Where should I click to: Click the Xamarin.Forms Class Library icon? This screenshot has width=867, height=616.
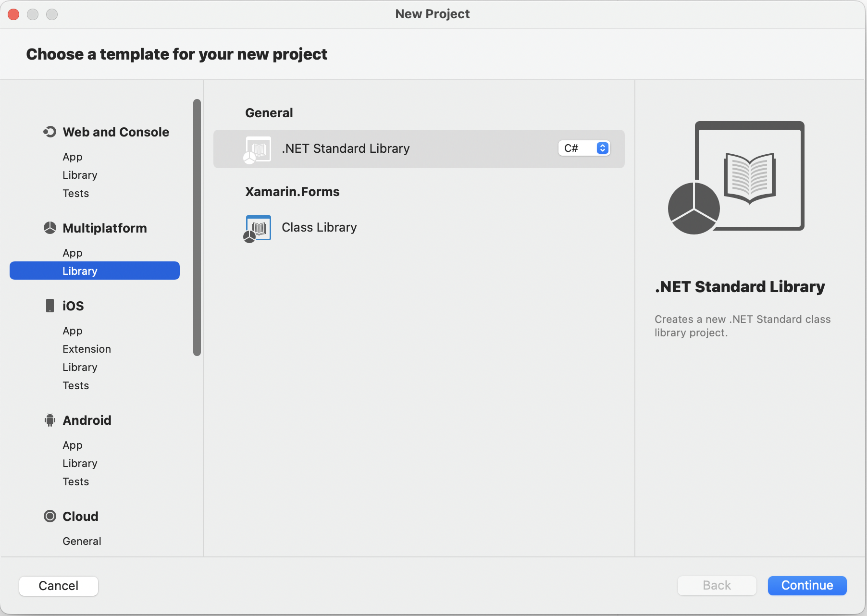[257, 228]
